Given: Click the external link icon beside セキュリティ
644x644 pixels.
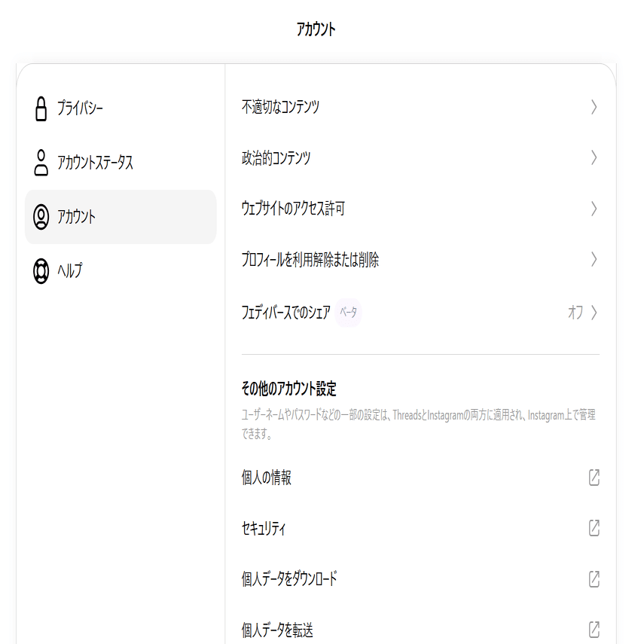Looking at the screenshot, I should (596, 526).
